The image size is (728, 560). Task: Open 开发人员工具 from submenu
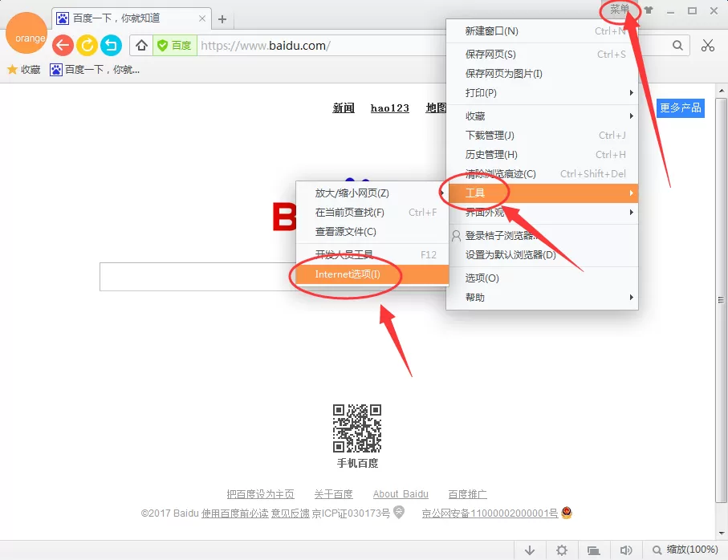[372, 254]
